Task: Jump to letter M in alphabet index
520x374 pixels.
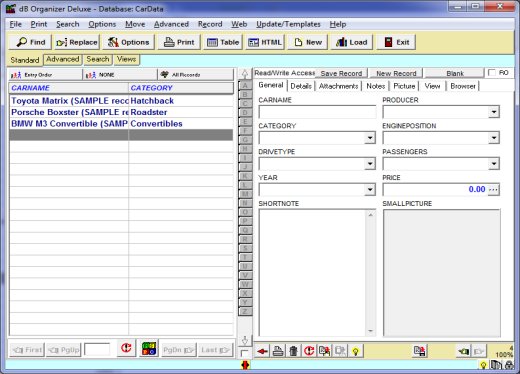Action: 245,194
